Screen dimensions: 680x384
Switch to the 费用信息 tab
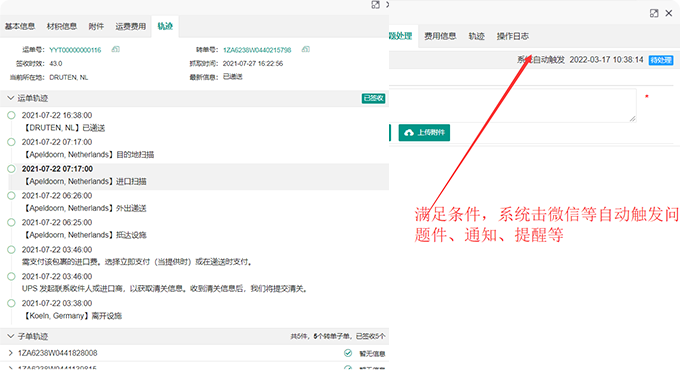coord(440,36)
